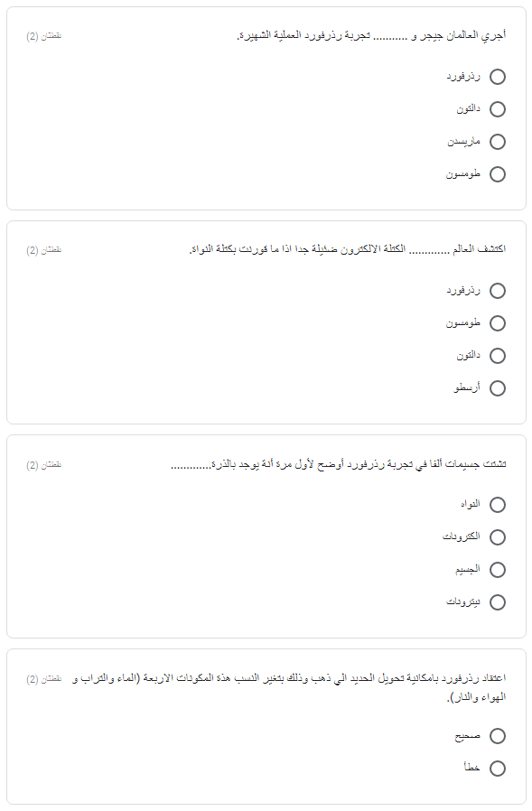The height and width of the screenshot is (811, 532).
Task: Click the points label of the third question
Action: pos(44,465)
